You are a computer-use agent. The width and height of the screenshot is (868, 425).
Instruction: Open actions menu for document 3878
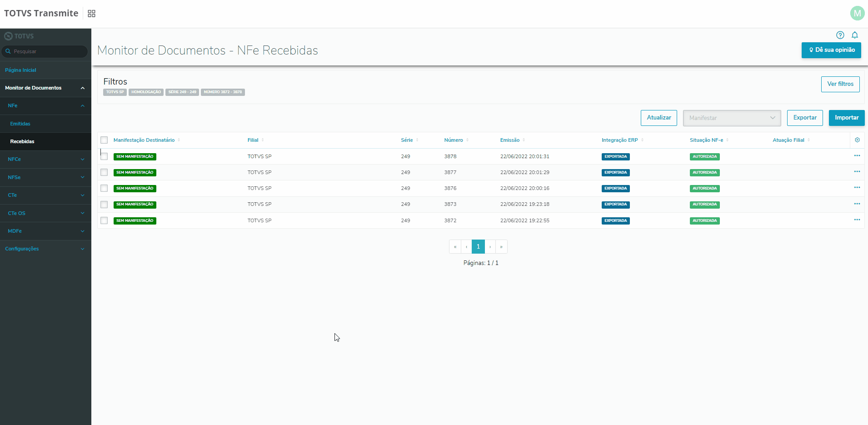(857, 156)
